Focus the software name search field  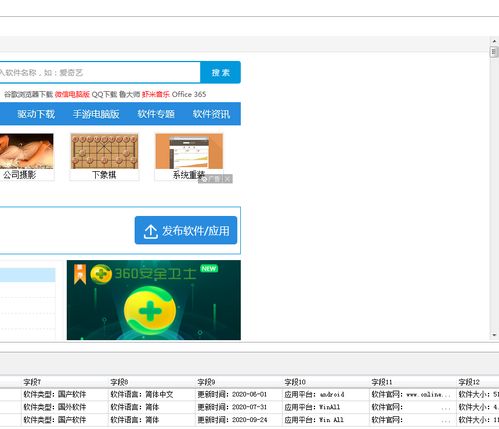[x=99, y=72]
